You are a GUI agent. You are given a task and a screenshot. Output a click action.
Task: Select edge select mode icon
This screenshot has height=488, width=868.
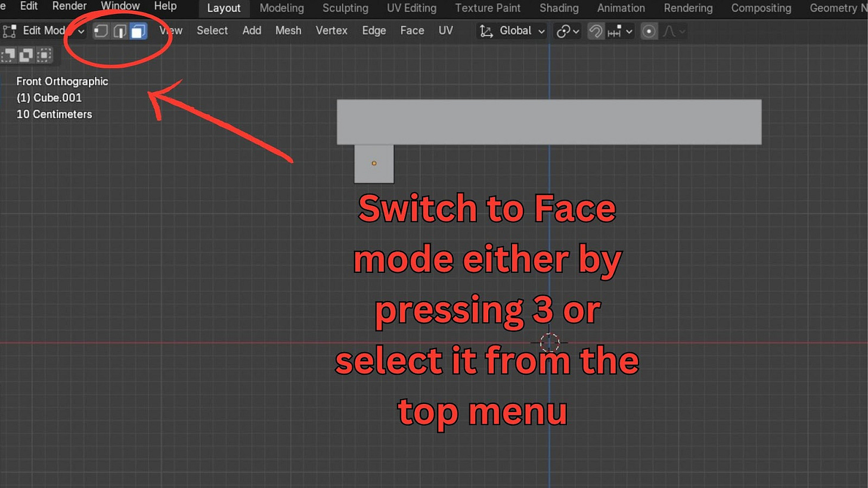click(120, 31)
